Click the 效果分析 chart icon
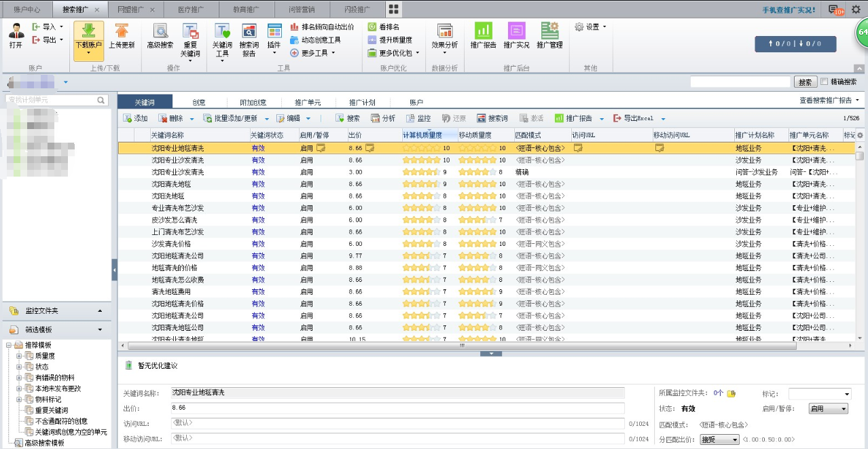 pos(445,31)
